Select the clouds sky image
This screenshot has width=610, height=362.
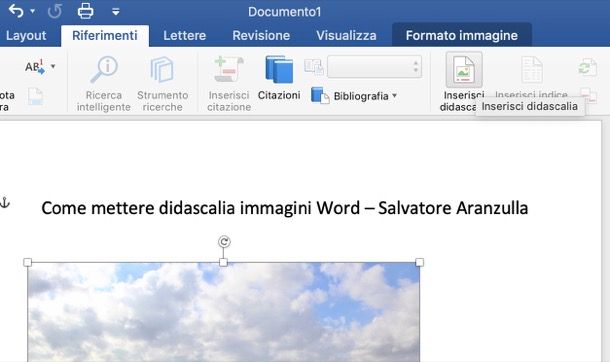(223, 312)
